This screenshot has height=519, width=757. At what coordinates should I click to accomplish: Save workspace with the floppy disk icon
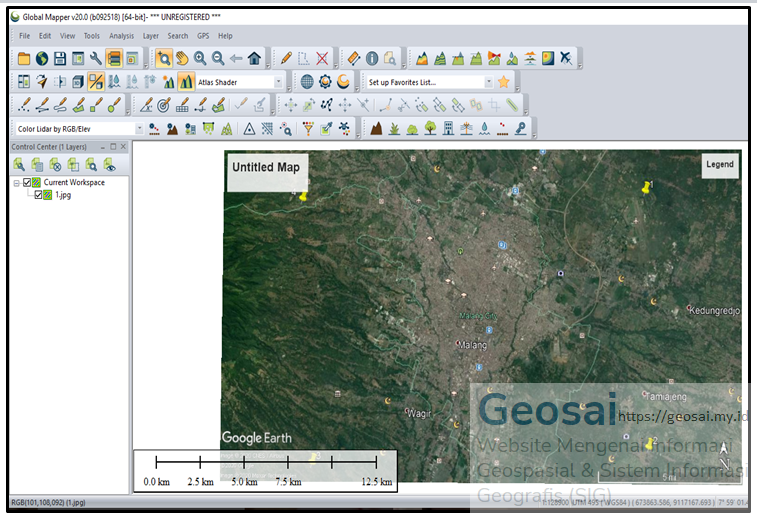tap(60, 58)
